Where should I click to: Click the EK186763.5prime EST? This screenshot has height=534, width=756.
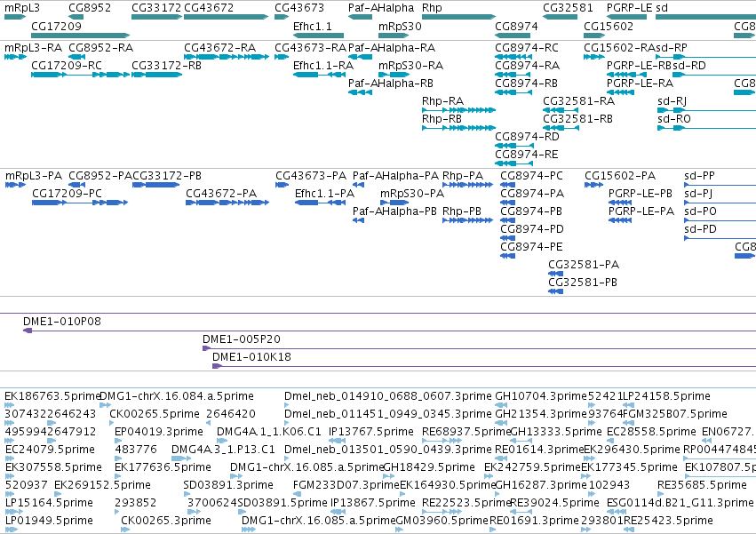coord(10,405)
